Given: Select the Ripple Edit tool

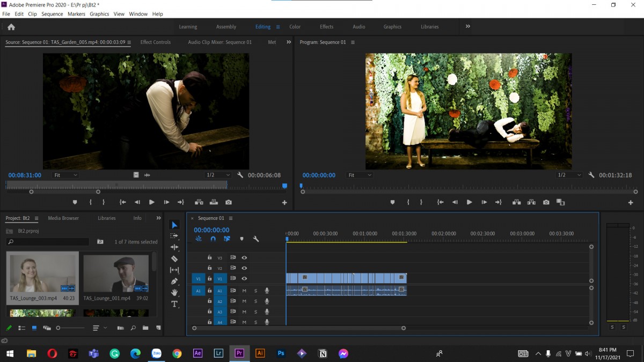Looking at the screenshot, I should (174, 247).
